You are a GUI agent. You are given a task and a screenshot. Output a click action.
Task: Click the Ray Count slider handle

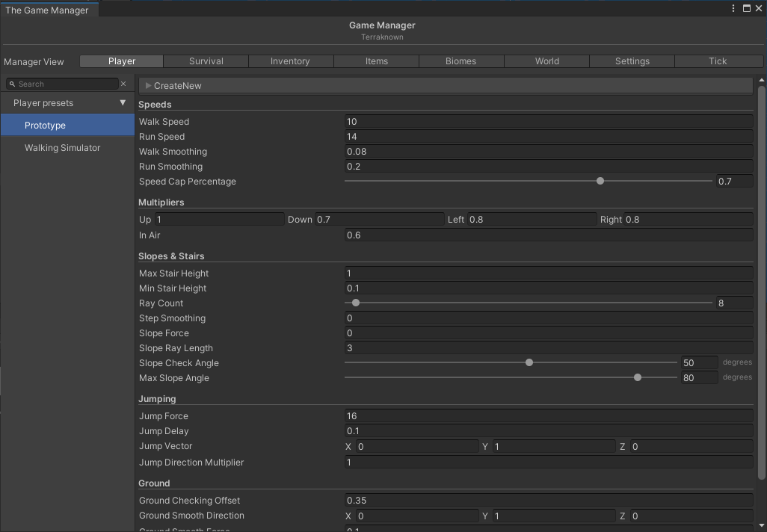356,303
